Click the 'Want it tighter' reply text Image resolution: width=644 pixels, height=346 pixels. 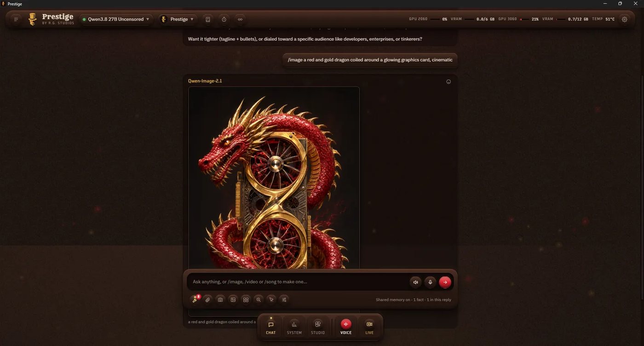coord(305,39)
